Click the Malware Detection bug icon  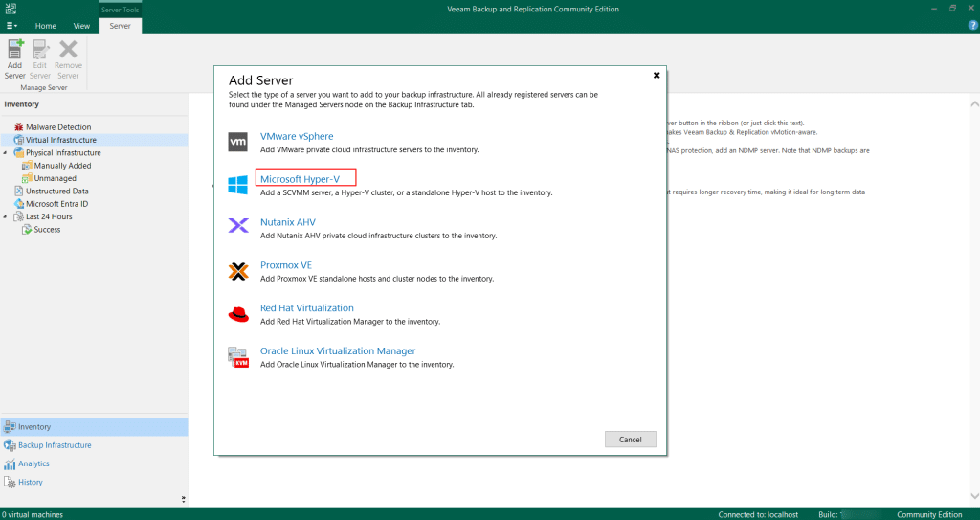tap(19, 127)
